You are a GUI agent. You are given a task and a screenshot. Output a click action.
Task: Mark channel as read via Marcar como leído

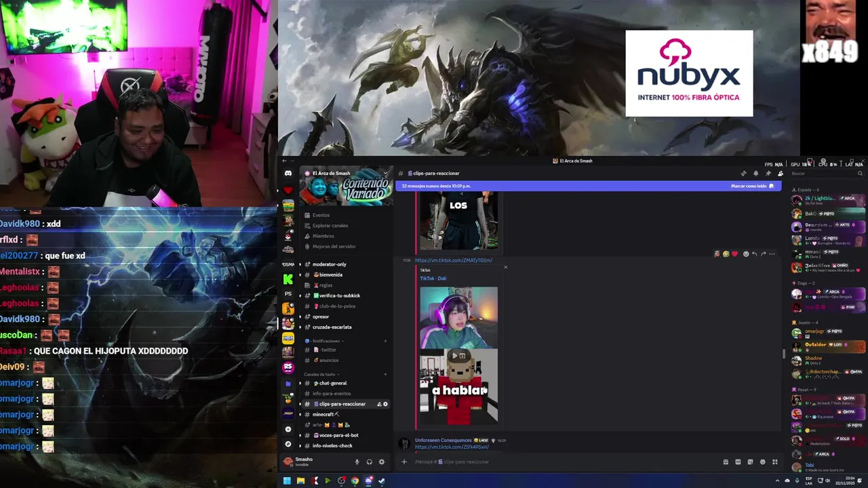point(751,186)
